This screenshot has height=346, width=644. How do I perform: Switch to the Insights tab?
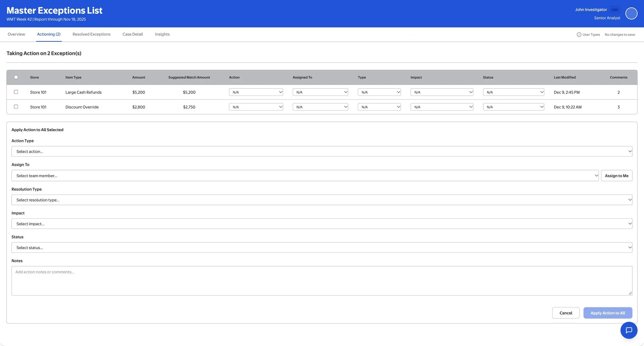coord(162,34)
